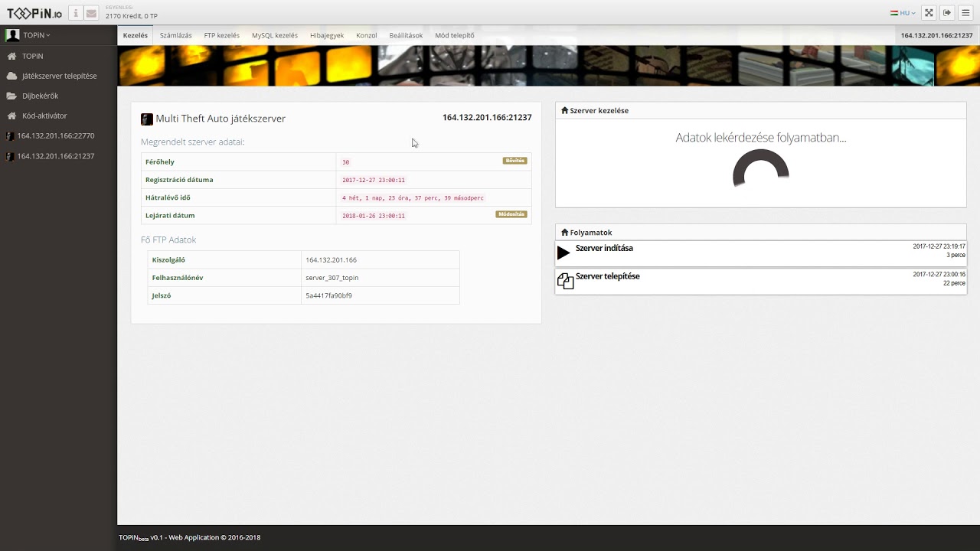Click the header banner image
980x551 pixels.
548,66
